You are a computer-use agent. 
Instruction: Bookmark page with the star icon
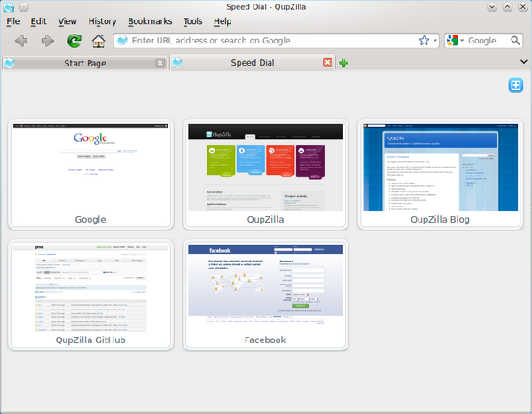click(x=424, y=41)
